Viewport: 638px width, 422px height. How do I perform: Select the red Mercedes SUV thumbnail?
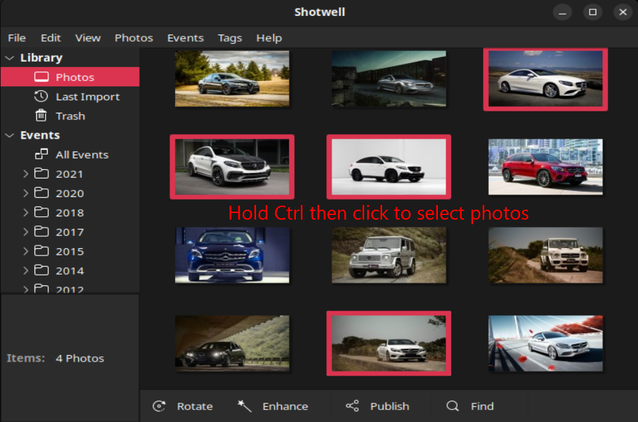545,167
